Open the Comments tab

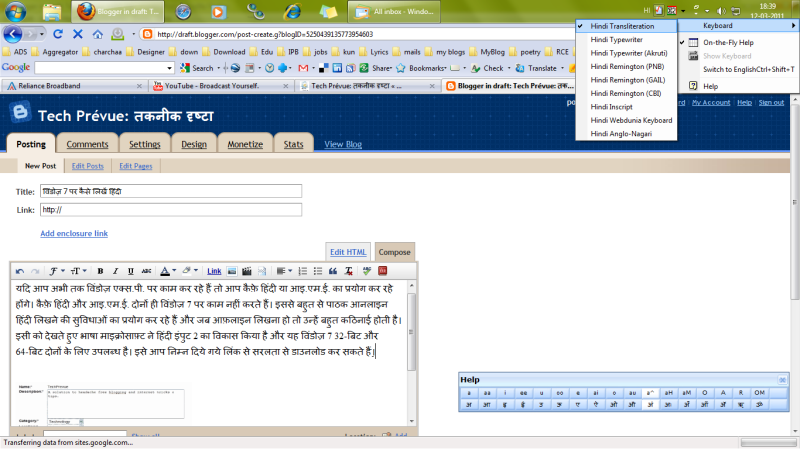87,144
